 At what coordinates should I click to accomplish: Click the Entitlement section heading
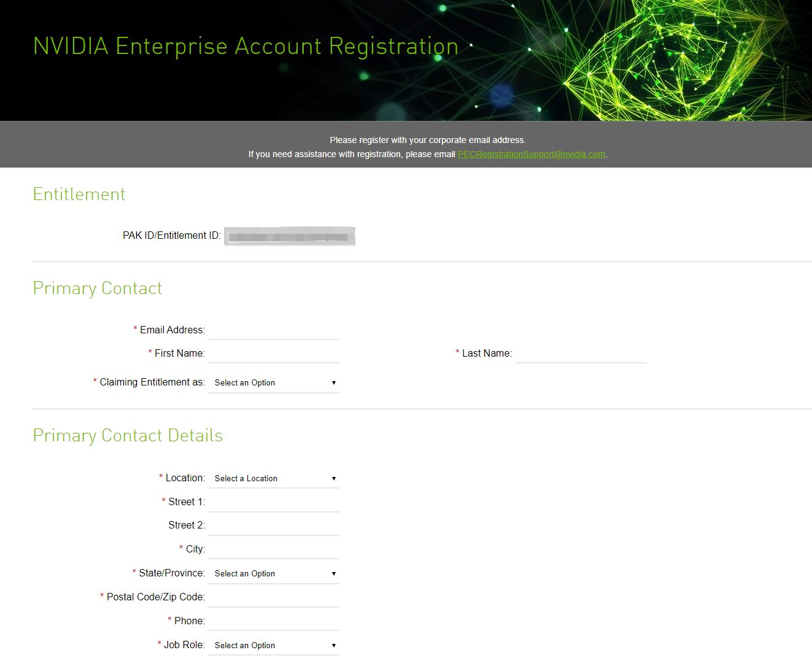[x=79, y=195]
